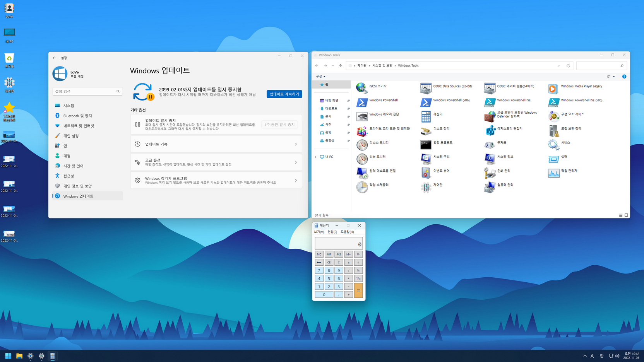Open recent locations dropdown in Explorer

coord(333,66)
